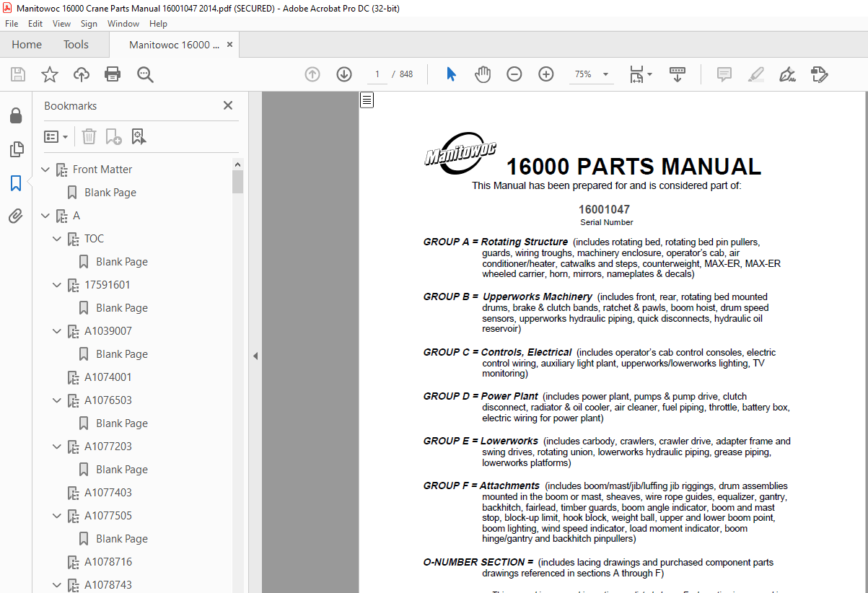Collapse the A bookmark group
The width and height of the screenshot is (868, 593).
coord(46,216)
